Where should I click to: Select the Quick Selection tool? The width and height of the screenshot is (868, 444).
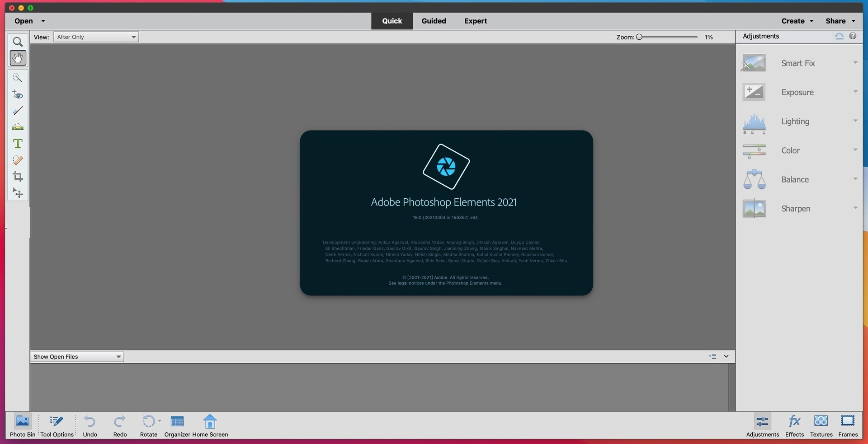tap(18, 78)
